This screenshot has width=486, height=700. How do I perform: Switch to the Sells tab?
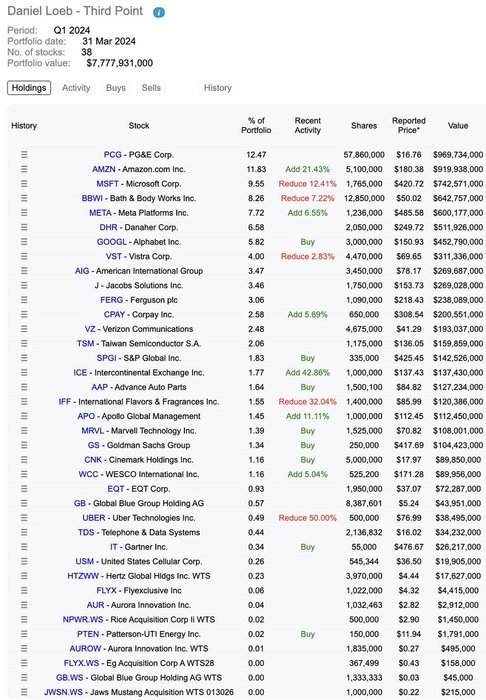(151, 88)
